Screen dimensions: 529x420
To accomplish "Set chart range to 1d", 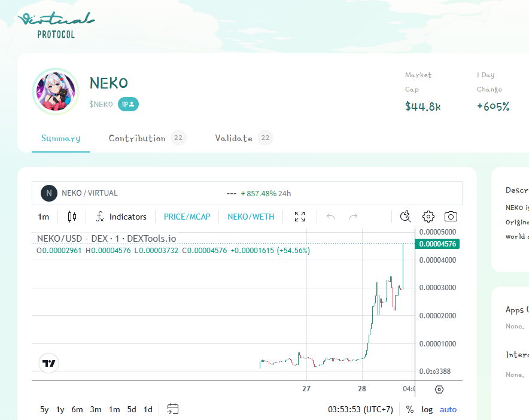I will point(148,410).
